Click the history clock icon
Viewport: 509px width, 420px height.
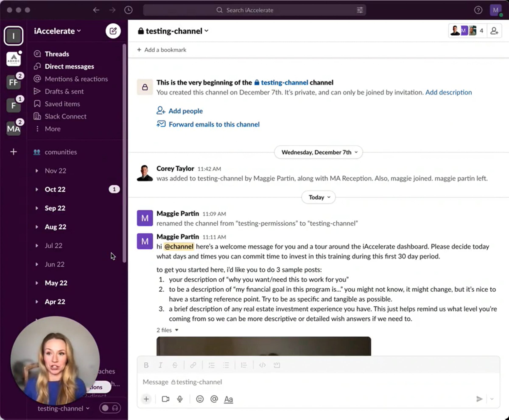pyautogui.click(x=128, y=10)
